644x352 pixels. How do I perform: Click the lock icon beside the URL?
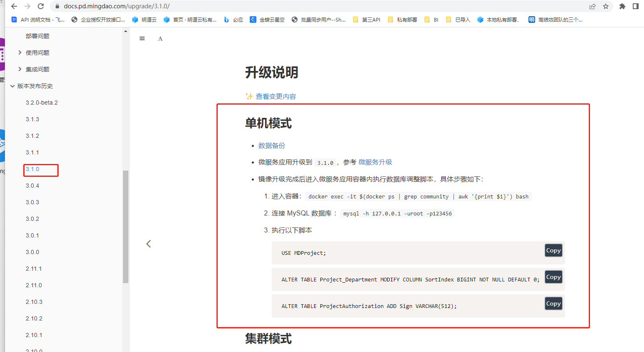[x=57, y=6]
